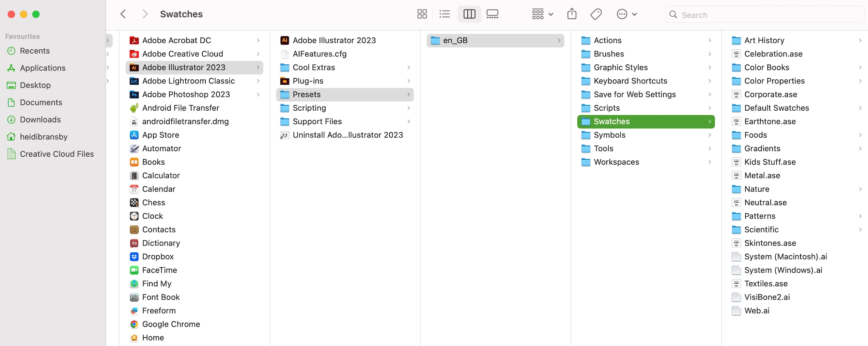Switch to list view

[x=445, y=14]
